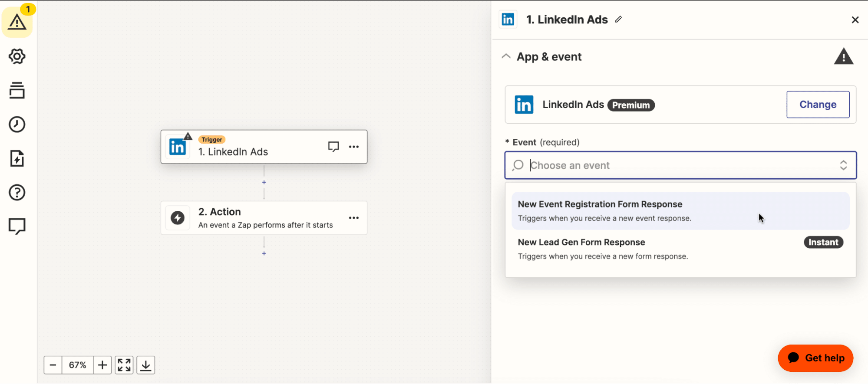Click the LinkedIn logo on the trigger step
The height and width of the screenshot is (384, 868).
178,147
